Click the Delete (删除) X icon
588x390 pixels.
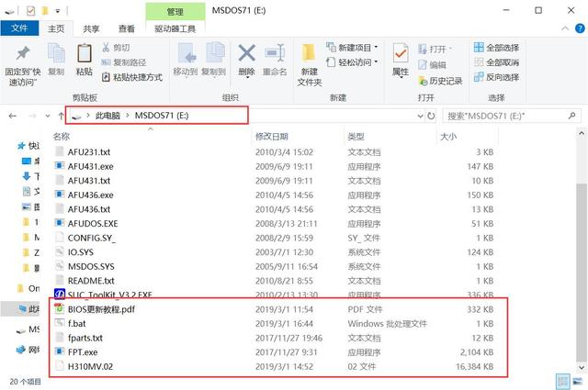(247, 53)
